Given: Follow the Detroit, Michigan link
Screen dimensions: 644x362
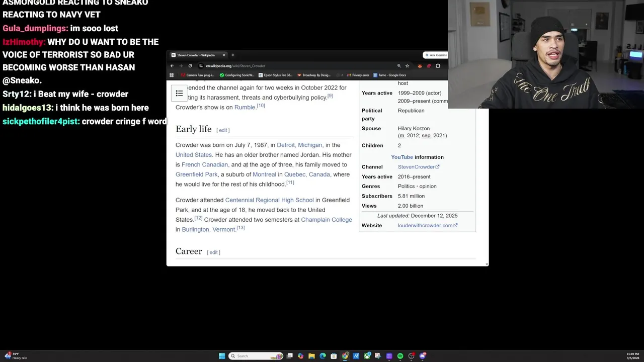Looking at the screenshot, I should coord(299,145).
